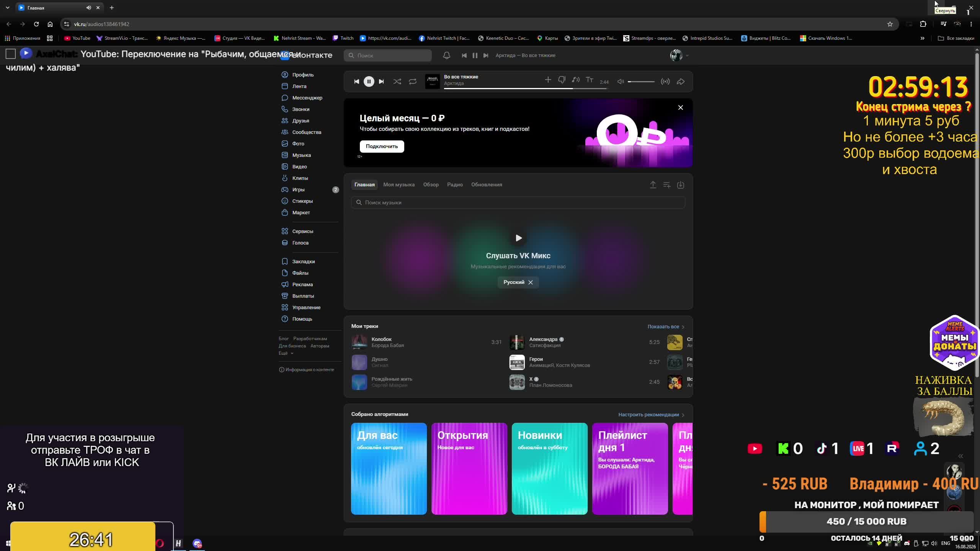Pause playback using round player button
This screenshot has height=551, width=980.
(369, 82)
